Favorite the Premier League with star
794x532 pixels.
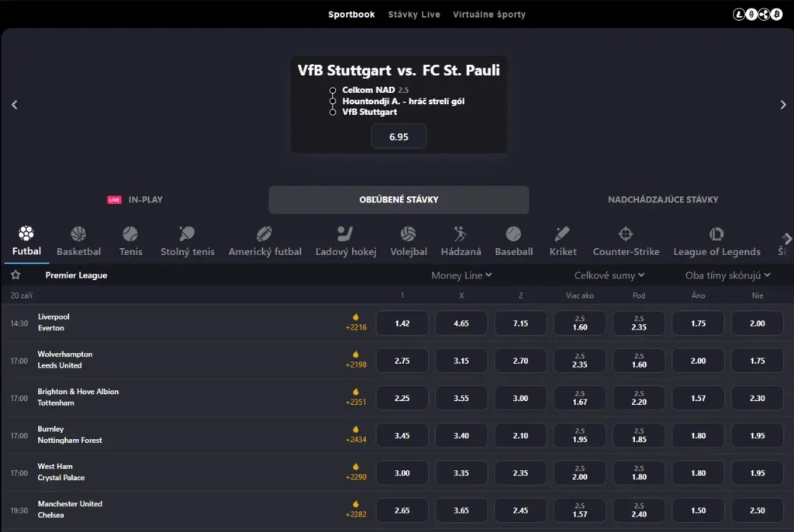[x=16, y=275]
